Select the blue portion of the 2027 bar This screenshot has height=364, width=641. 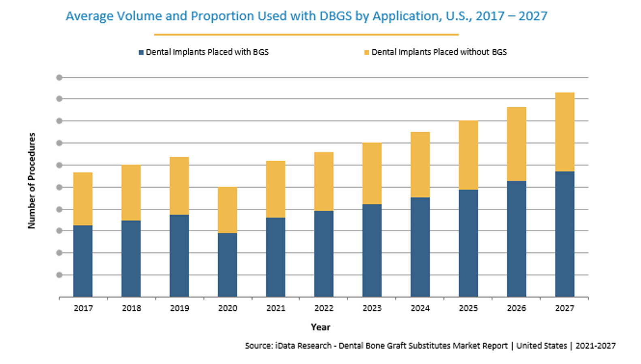(564, 234)
